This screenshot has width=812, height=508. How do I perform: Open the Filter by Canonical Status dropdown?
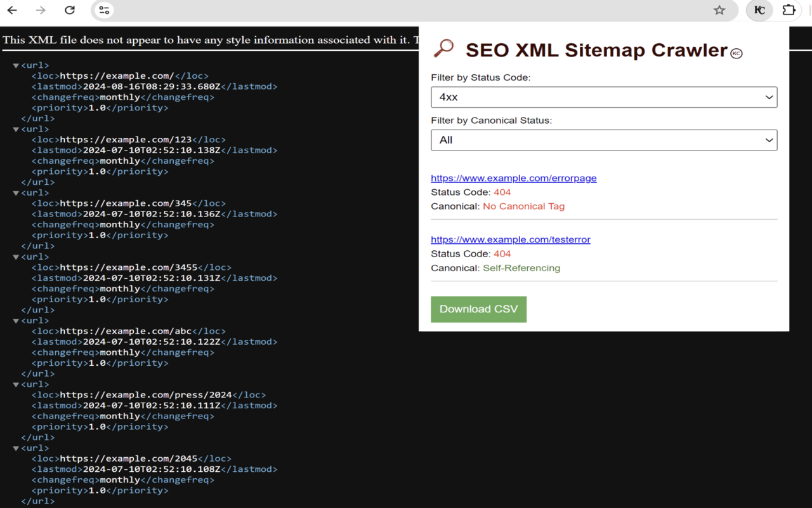pyautogui.click(x=603, y=140)
